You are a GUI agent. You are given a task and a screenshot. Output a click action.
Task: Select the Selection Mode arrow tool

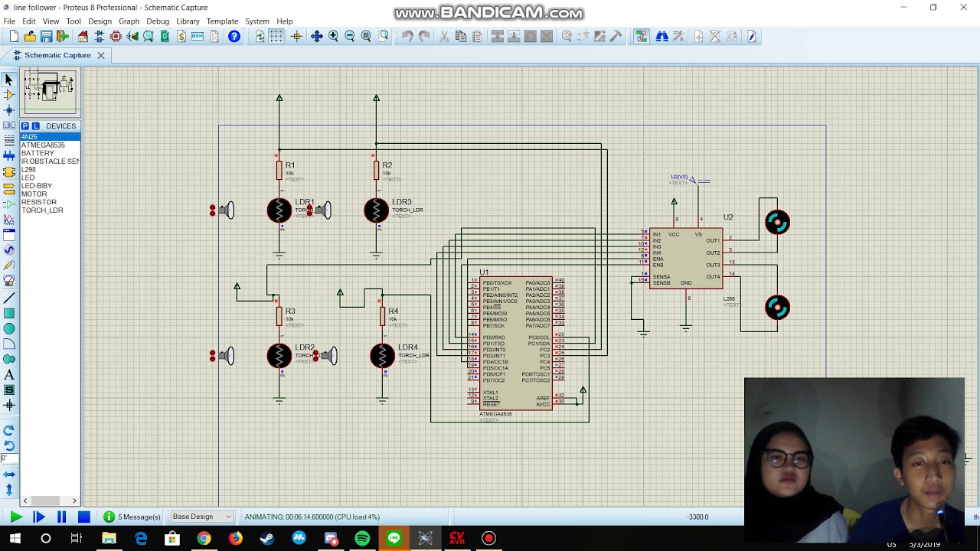pos(9,80)
